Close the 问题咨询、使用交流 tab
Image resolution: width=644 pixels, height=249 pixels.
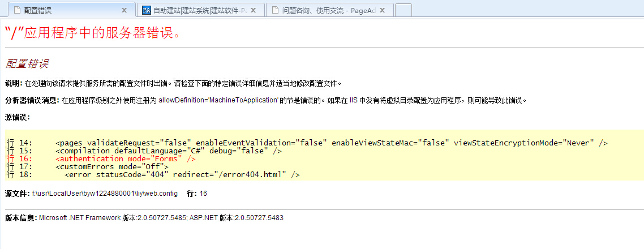click(x=383, y=10)
